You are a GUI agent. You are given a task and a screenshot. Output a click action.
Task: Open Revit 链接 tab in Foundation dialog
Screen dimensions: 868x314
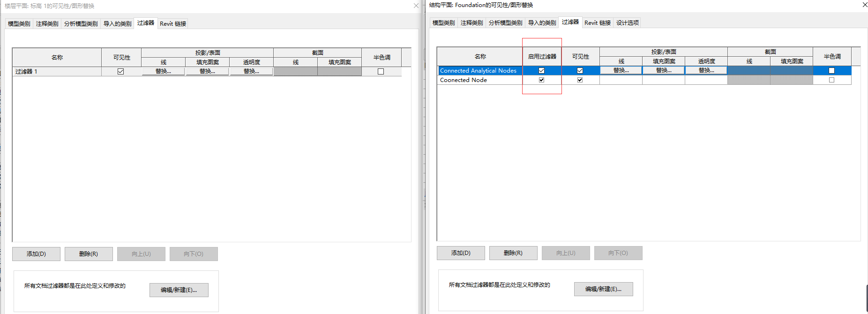click(598, 22)
